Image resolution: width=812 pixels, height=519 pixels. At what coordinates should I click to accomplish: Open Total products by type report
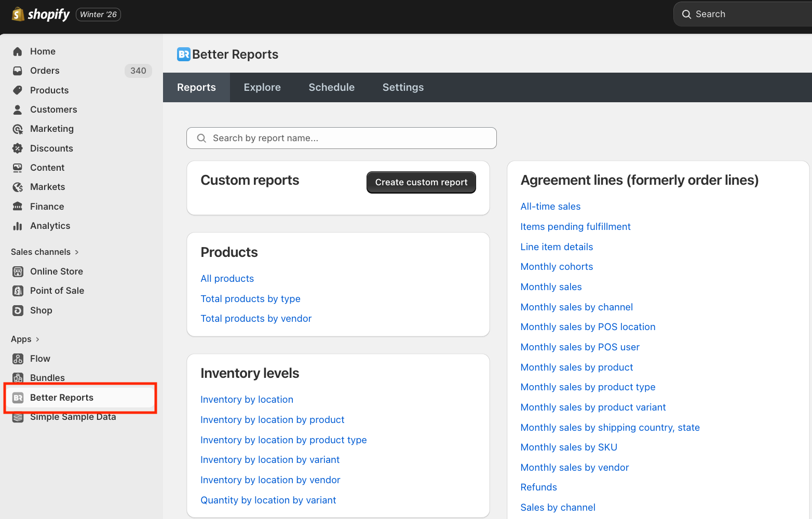[x=251, y=299]
